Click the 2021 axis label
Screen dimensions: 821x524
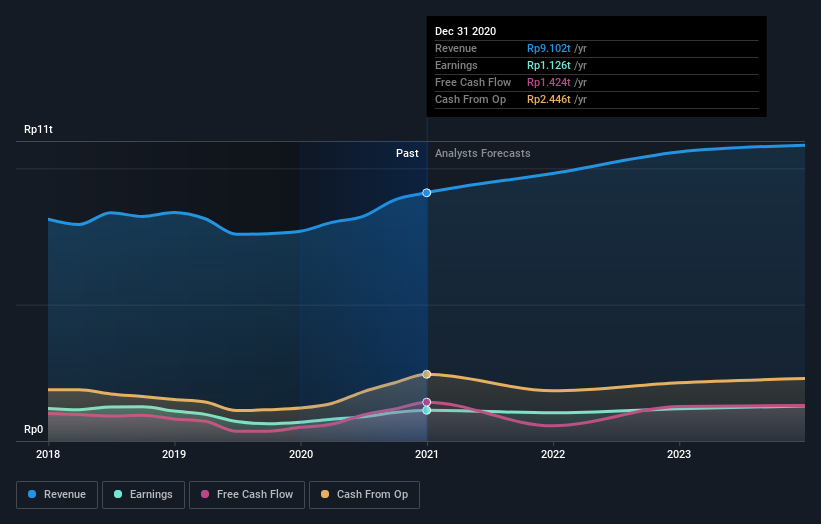(427, 454)
